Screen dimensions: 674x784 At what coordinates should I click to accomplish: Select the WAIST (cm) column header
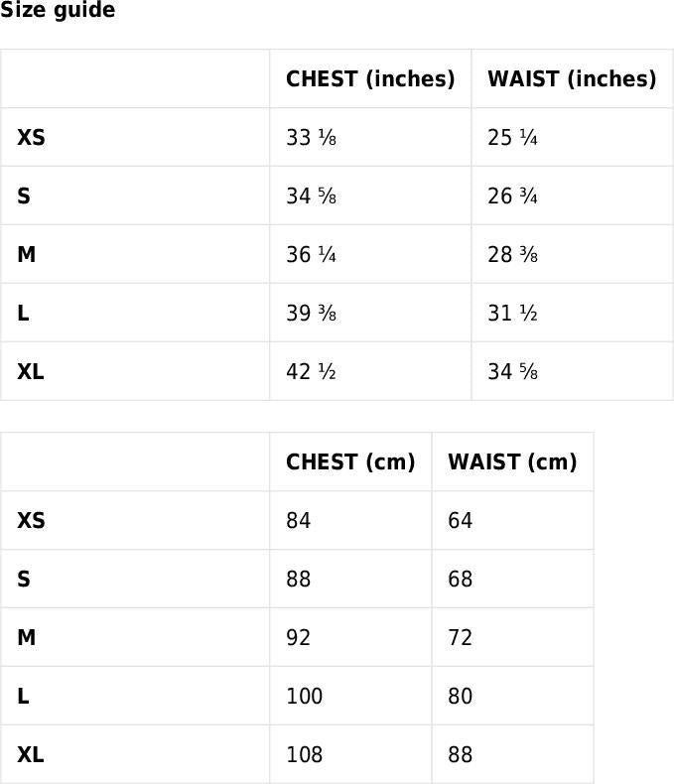(512, 462)
